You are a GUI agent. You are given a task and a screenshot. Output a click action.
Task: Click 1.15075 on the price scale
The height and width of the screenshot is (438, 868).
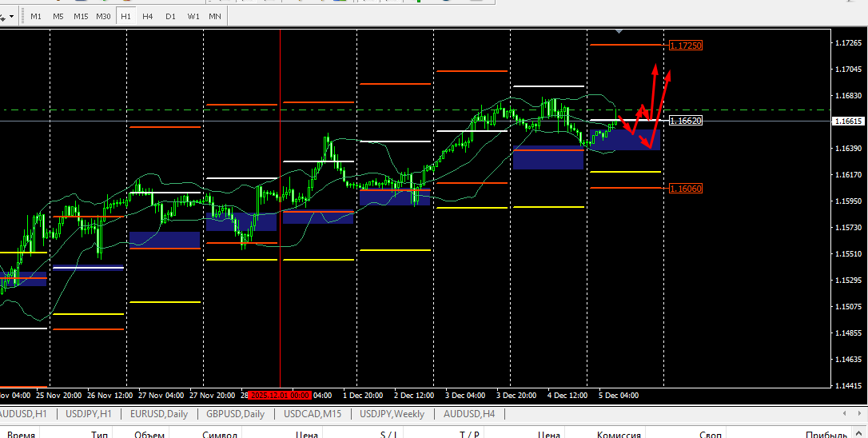coord(848,306)
